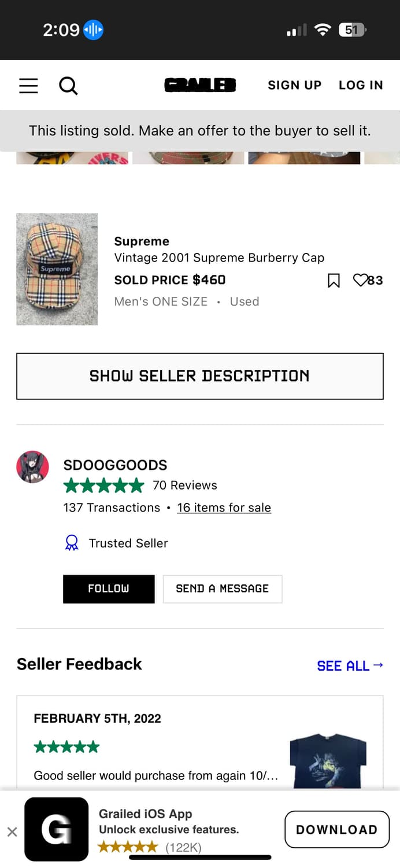Click the Trusted Seller badge icon

(72, 542)
